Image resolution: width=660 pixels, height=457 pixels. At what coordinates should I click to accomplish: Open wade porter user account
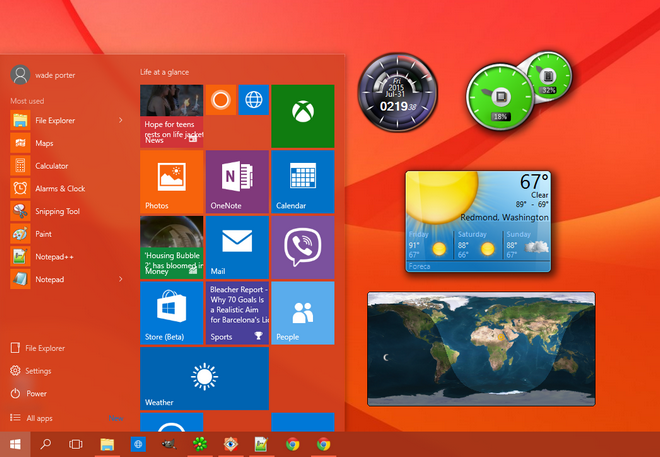tap(43, 75)
